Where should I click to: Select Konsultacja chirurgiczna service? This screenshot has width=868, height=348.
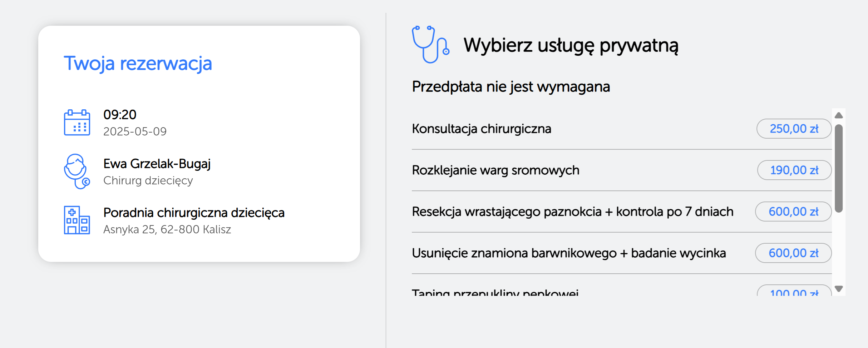[x=482, y=129]
